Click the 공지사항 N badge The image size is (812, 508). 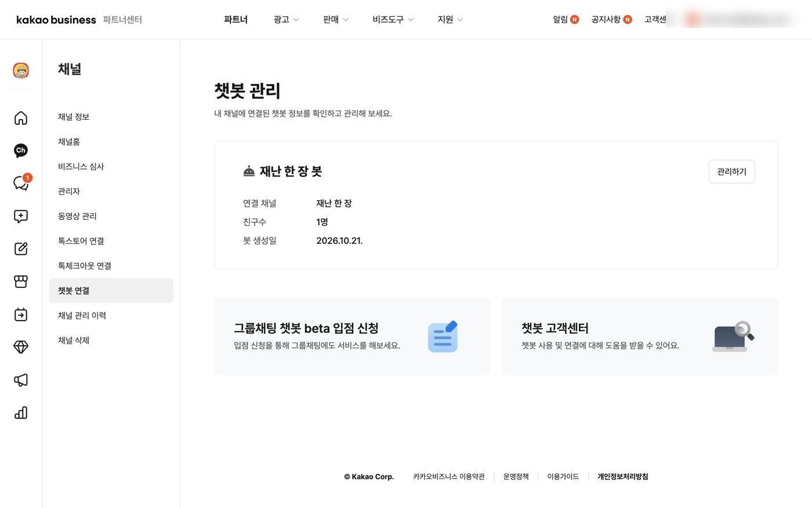[628, 20]
